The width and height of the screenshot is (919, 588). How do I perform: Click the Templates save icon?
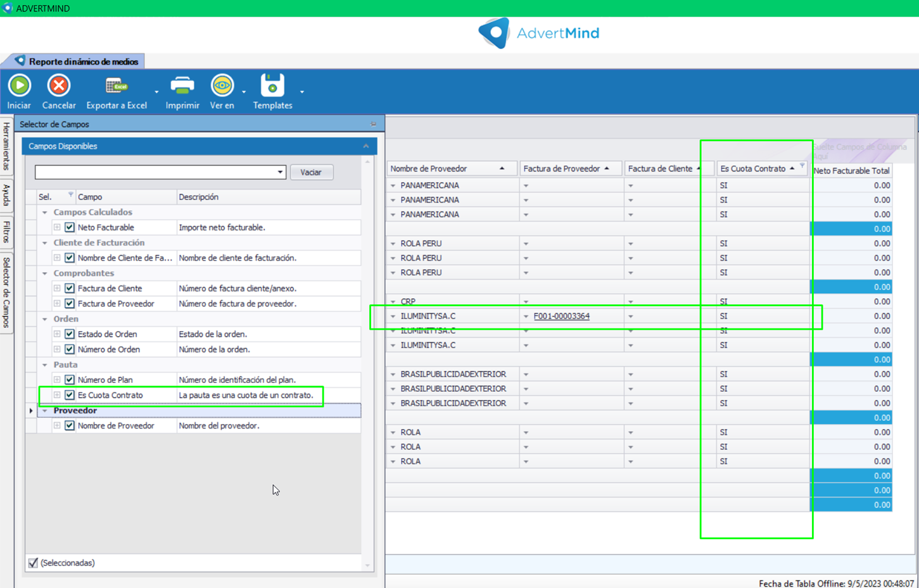coord(272,85)
